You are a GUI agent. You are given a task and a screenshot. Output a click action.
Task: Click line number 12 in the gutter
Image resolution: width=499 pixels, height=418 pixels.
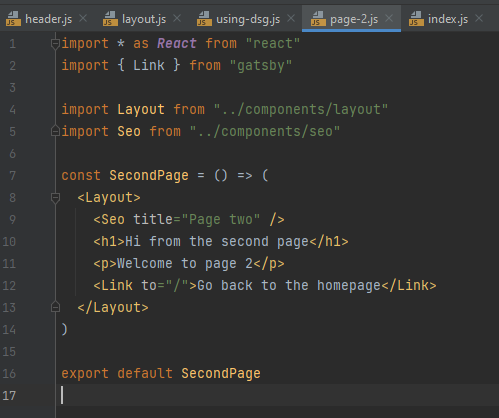point(9,286)
